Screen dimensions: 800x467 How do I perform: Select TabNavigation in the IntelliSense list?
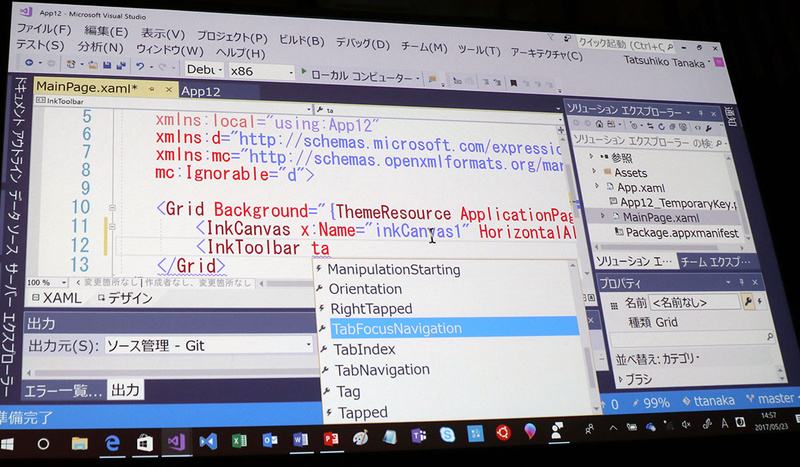[x=382, y=370]
